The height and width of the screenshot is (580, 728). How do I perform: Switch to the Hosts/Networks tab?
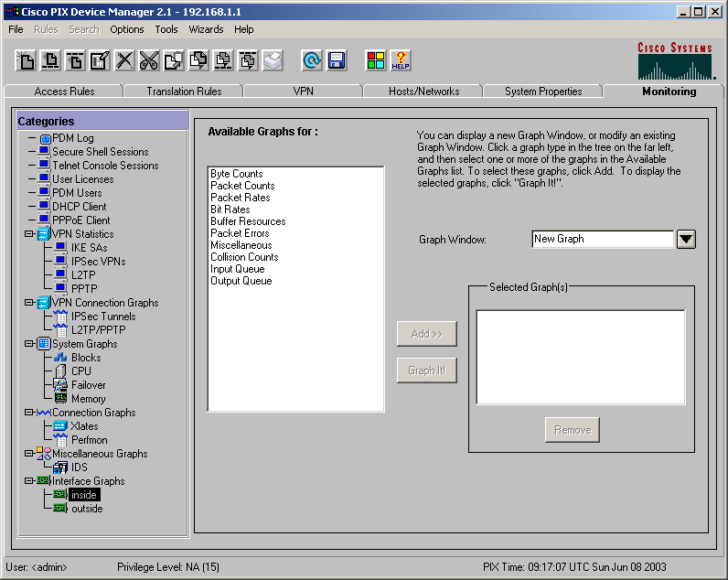(x=423, y=91)
